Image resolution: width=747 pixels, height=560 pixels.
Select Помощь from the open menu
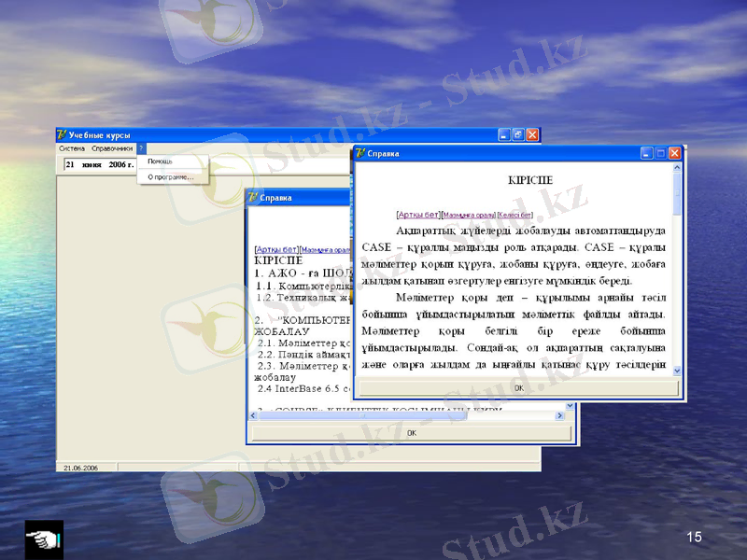pyautogui.click(x=160, y=161)
